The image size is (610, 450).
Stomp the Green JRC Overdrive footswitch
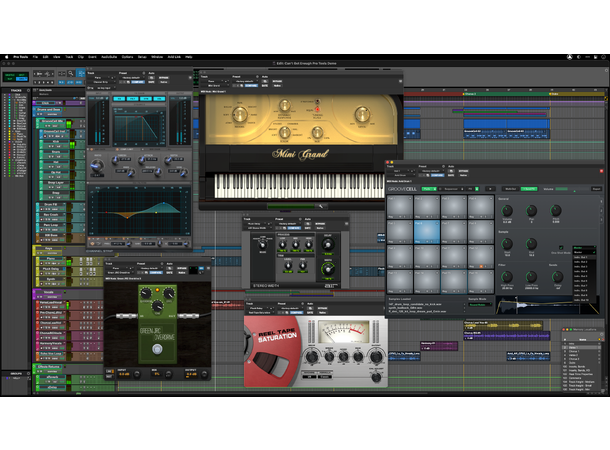click(x=157, y=349)
